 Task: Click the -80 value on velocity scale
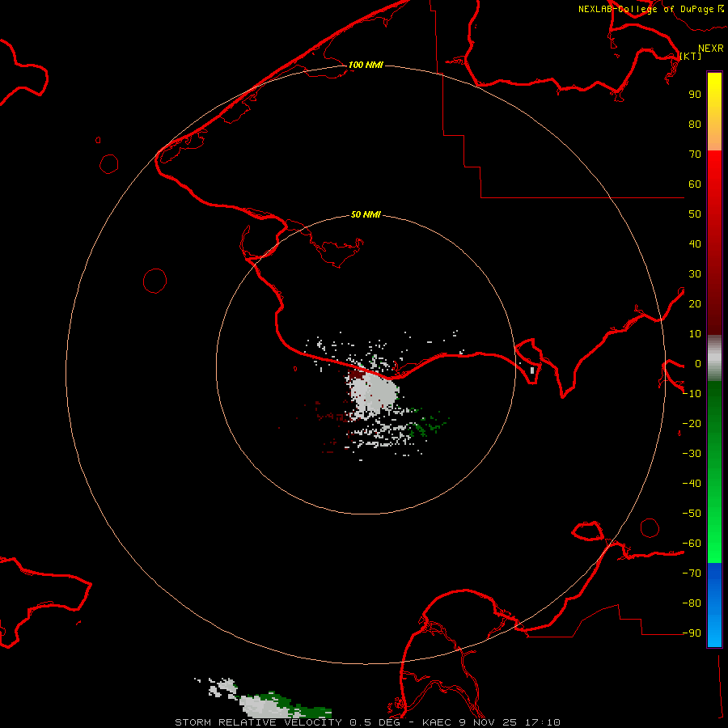692,603
